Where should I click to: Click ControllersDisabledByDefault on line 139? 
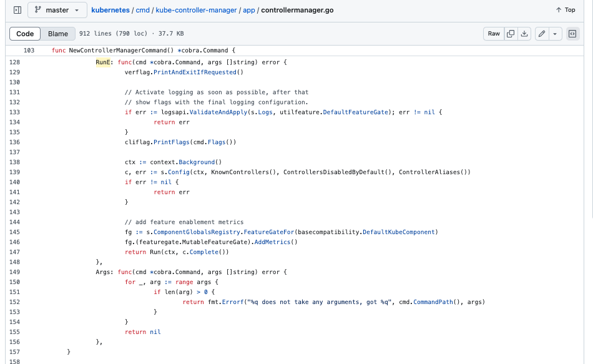(x=334, y=172)
